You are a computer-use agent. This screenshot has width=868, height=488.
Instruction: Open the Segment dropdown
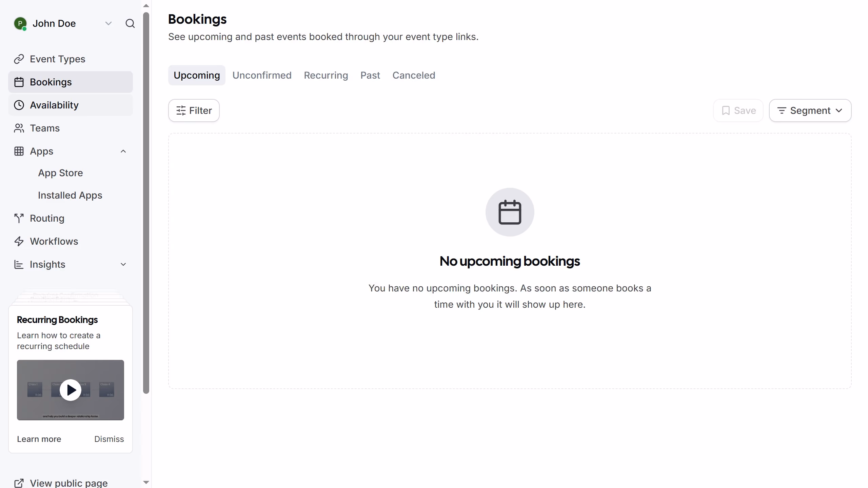tap(810, 110)
